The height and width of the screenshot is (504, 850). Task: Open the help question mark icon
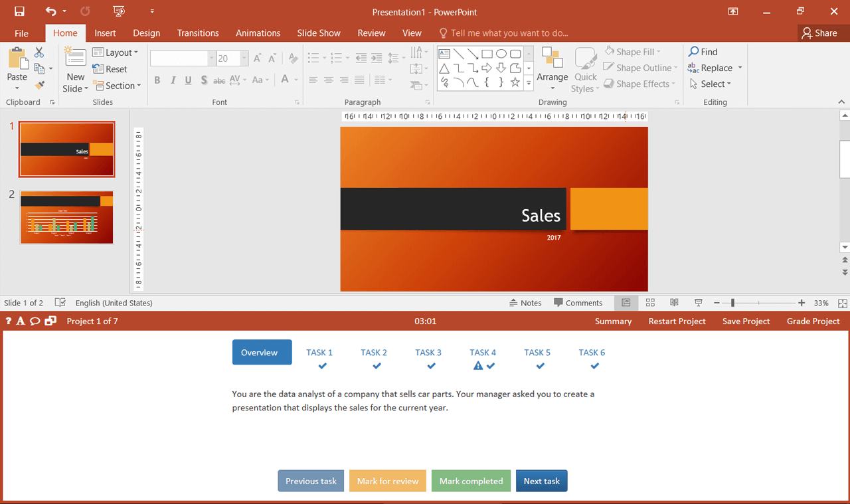(x=9, y=321)
